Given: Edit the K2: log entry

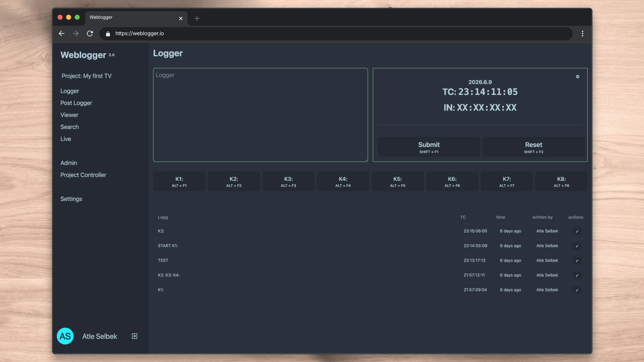Looking at the screenshot, I should 577,231.
